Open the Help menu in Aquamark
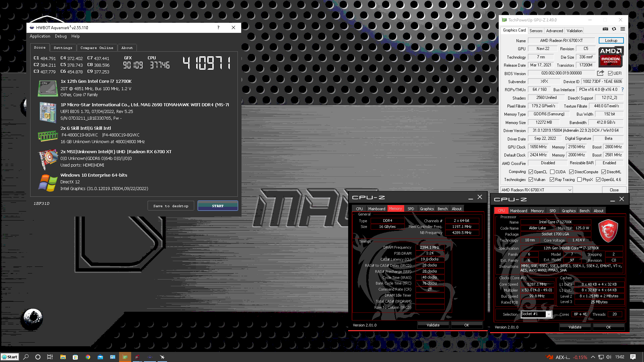 pos(75,36)
